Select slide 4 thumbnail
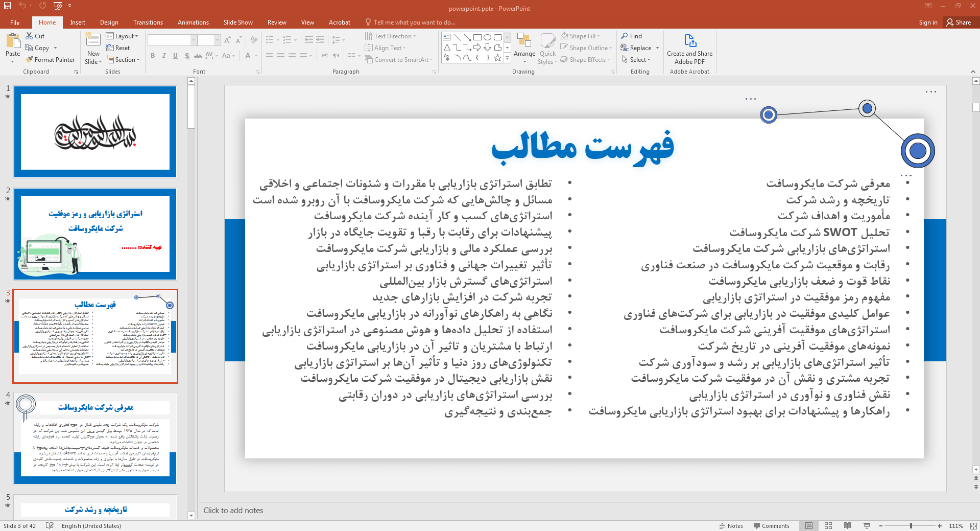Image resolution: width=980 pixels, height=531 pixels. tap(95, 438)
